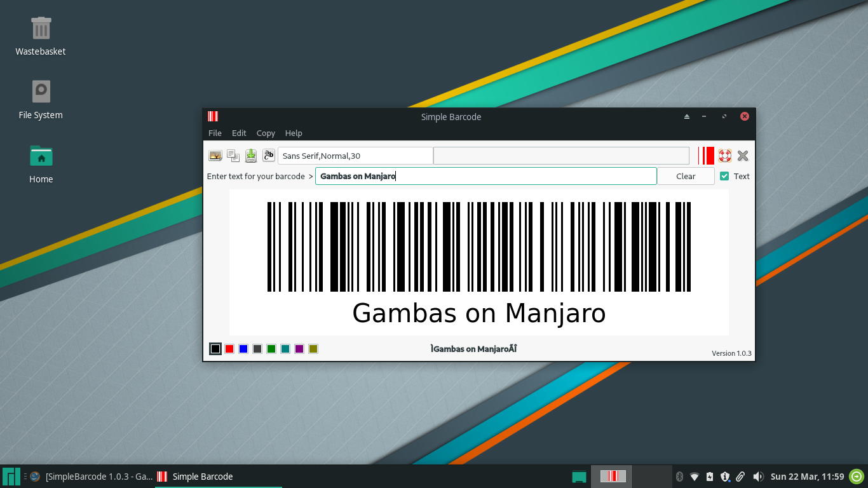Click the 'Gambas on Manjaro' caption under barcode
868x488 pixels.
479,313
